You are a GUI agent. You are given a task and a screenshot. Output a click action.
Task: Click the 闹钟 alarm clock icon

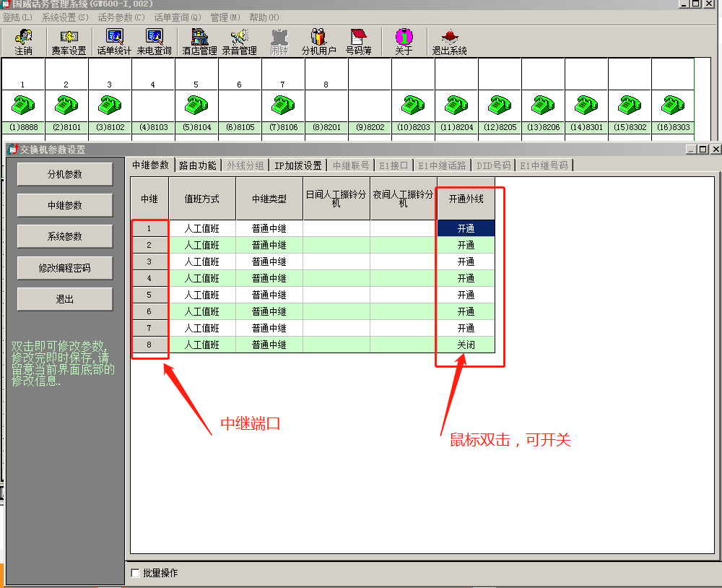coord(279,42)
